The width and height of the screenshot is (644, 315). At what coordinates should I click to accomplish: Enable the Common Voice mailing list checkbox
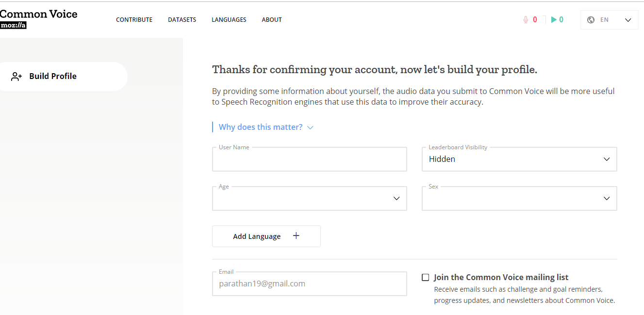tap(426, 277)
